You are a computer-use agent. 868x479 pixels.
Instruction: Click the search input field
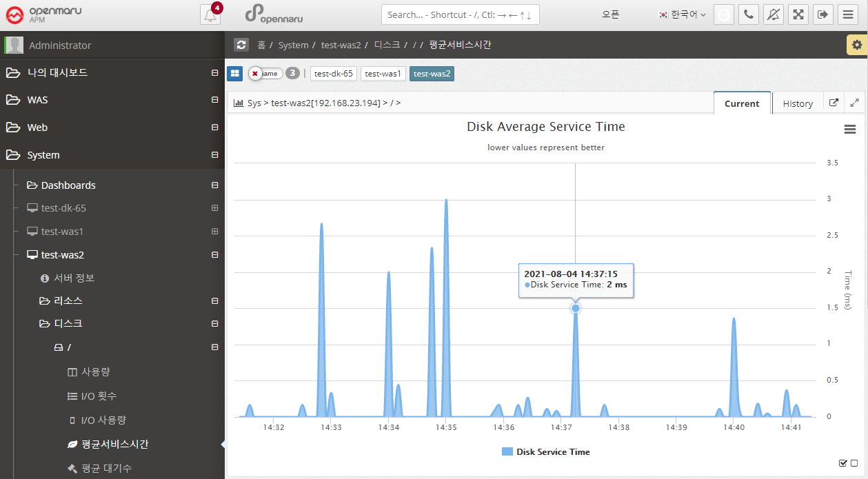(x=460, y=14)
